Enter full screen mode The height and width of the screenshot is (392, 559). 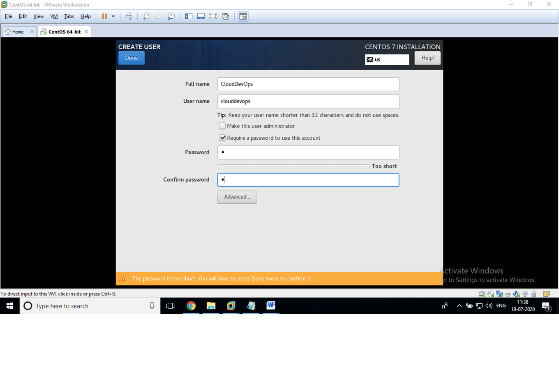pyautogui.click(x=213, y=16)
